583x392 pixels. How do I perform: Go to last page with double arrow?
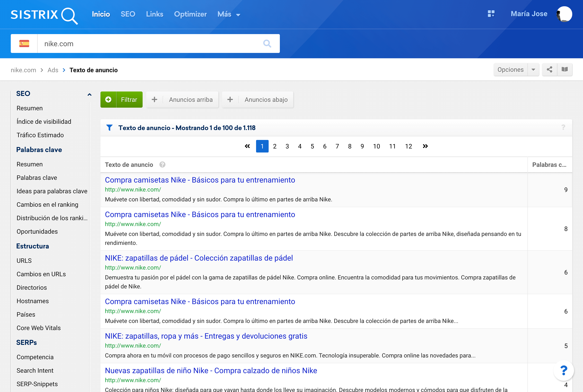pyautogui.click(x=425, y=146)
